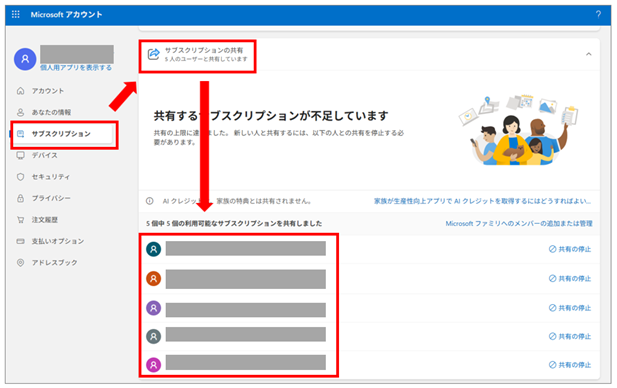Click the purple user avatar icon

[x=153, y=308]
